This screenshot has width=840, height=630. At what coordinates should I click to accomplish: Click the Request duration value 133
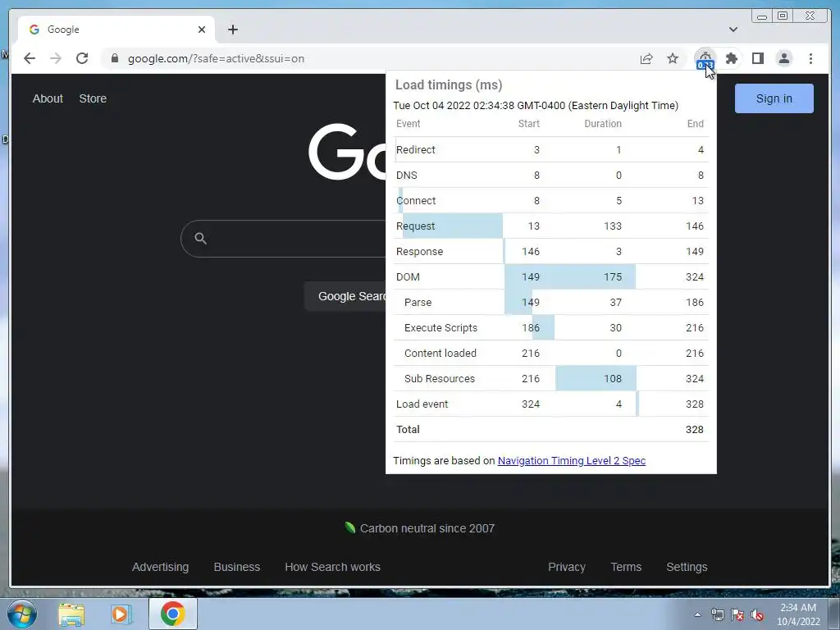tap(613, 226)
